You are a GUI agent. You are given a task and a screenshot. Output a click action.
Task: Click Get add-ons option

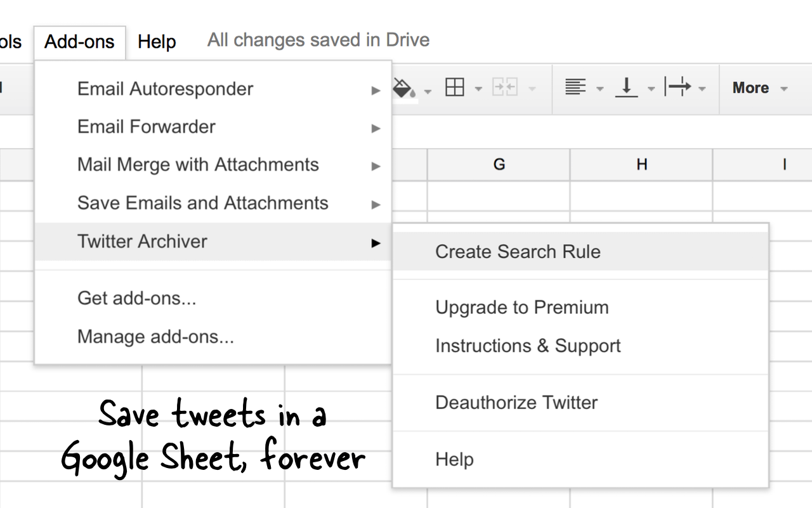pyautogui.click(x=137, y=298)
